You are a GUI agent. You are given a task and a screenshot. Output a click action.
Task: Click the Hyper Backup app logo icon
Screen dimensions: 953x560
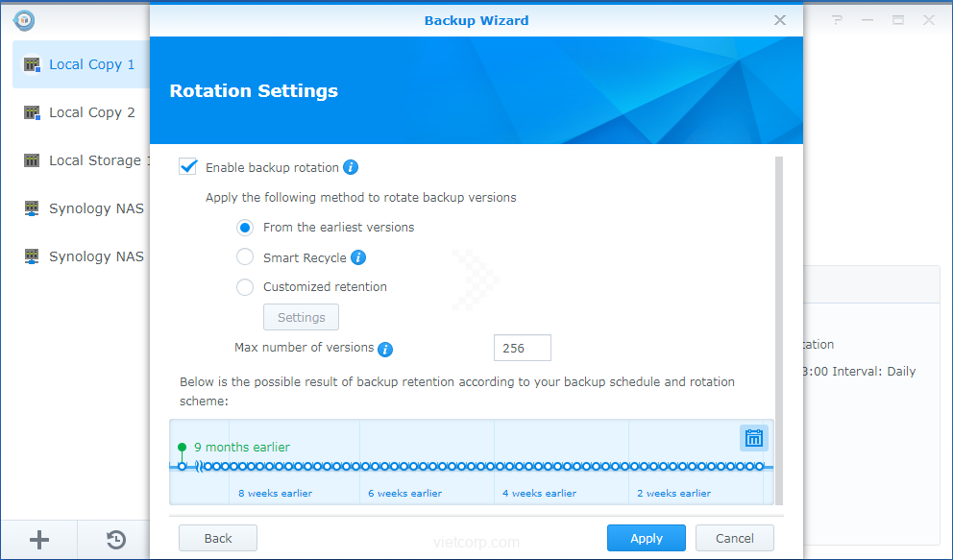coord(24,19)
